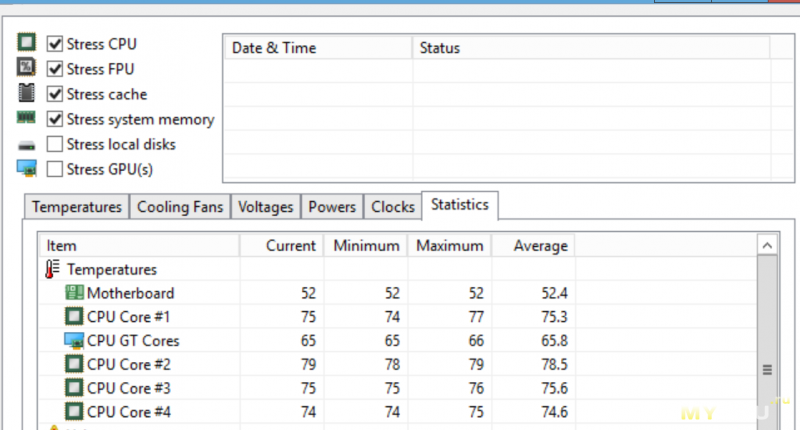The image size is (800, 430).
Task: Uncheck the Stress FPU checkbox
Action: (55, 69)
